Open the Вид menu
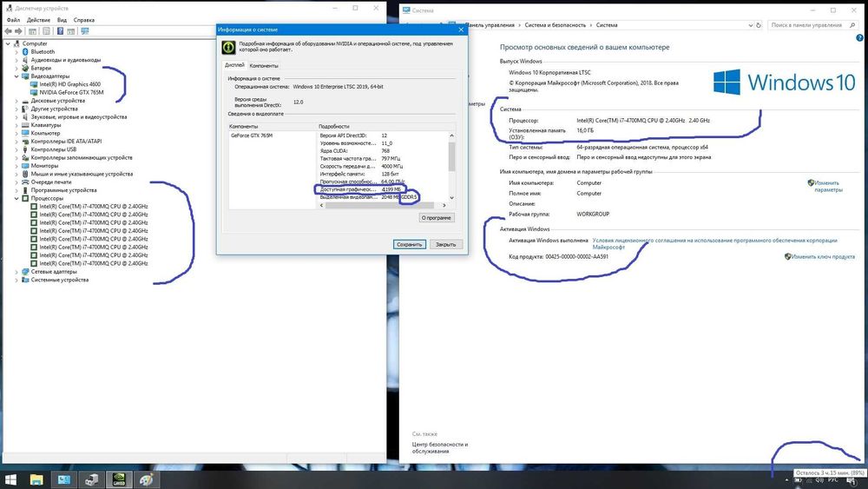The height and width of the screenshot is (489, 868). coord(62,20)
